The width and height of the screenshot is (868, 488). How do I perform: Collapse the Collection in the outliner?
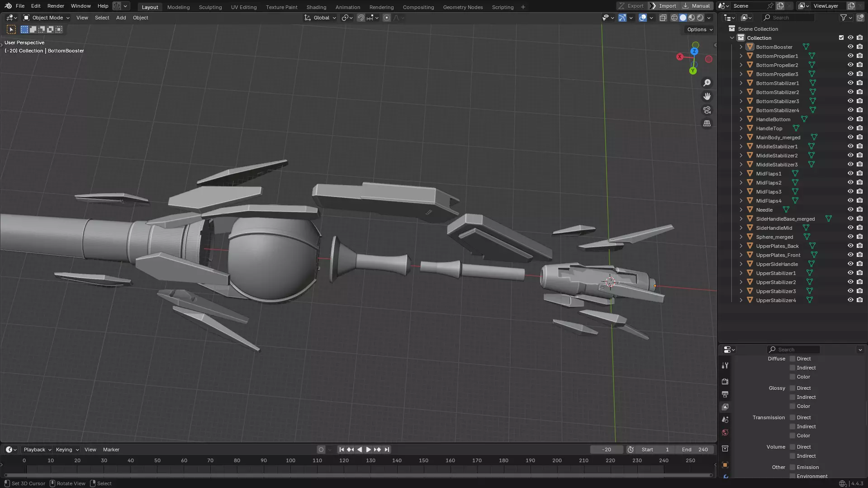coord(732,38)
